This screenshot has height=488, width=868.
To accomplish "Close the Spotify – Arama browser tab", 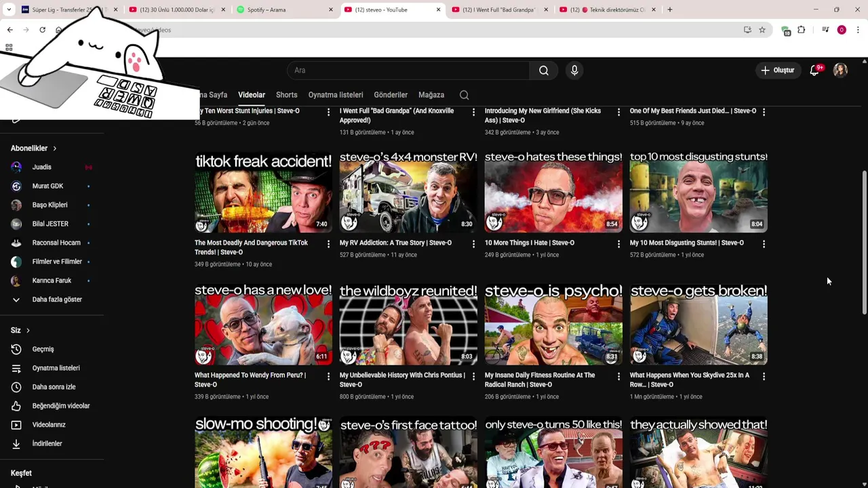I will pyautogui.click(x=331, y=9).
